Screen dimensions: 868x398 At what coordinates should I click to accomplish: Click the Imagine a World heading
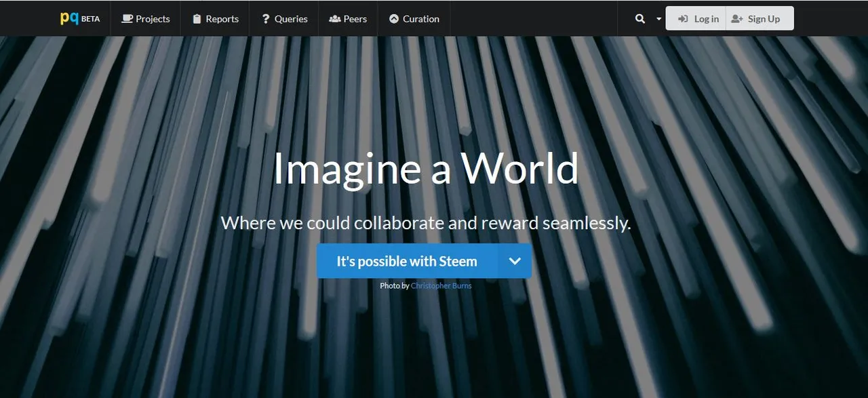[x=426, y=168]
